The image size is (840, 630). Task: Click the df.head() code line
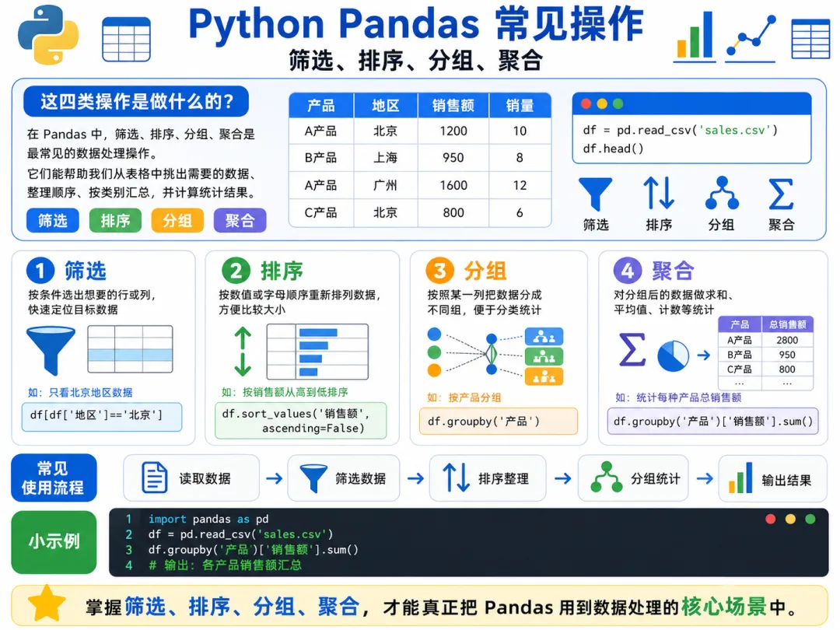point(614,149)
